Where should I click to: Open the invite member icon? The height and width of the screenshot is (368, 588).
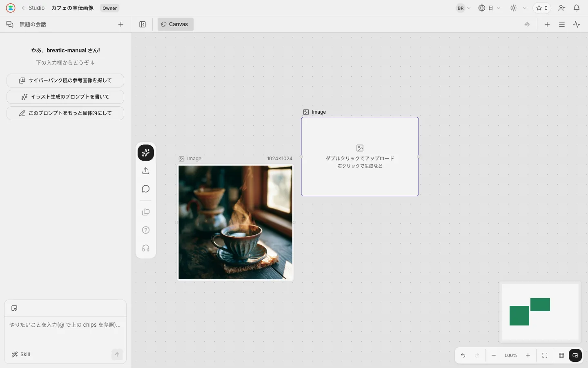click(x=562, y=8)
